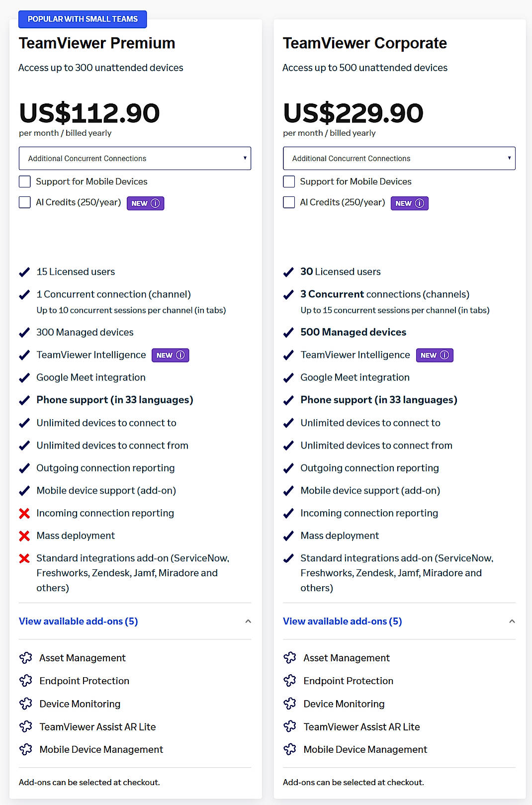Screen dimensions: 532x805
Task: Select the TeamViewer Corporate plan heading
Action: tap(364, 43)
